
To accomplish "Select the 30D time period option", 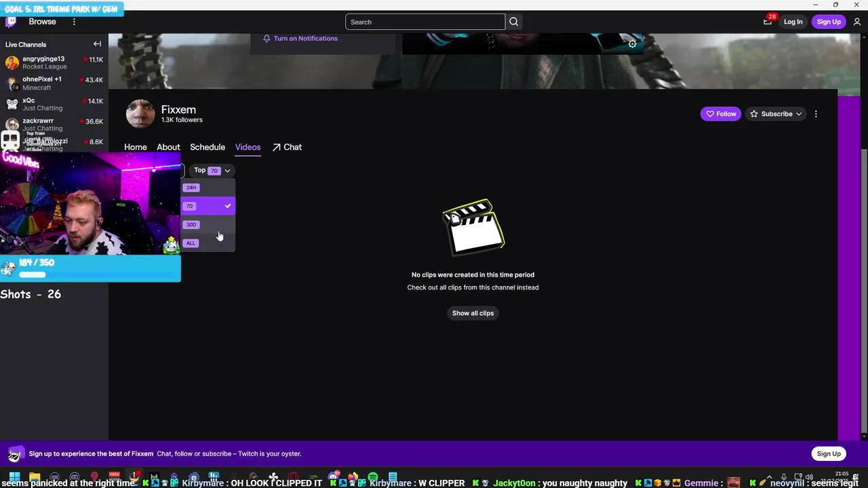I will tap(208, 224).
